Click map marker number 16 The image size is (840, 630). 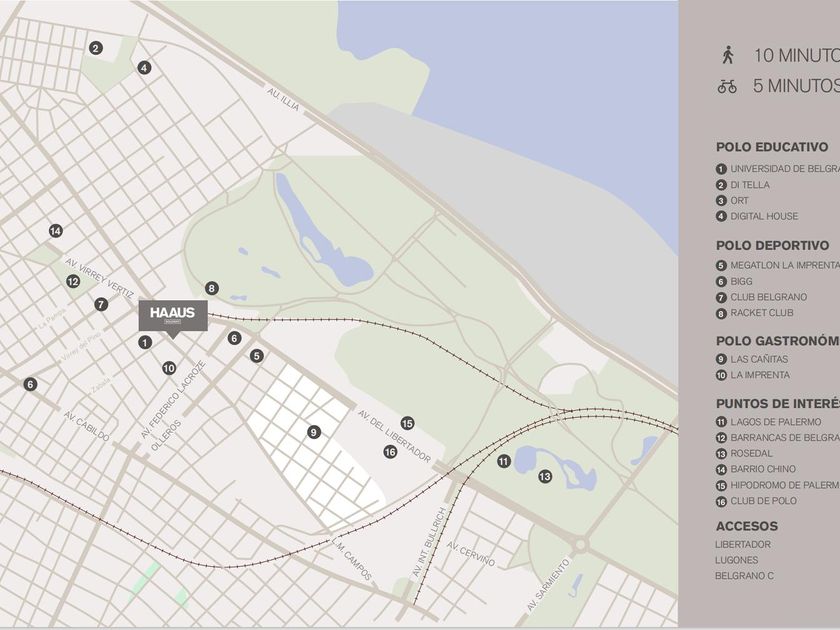(390, 452)
